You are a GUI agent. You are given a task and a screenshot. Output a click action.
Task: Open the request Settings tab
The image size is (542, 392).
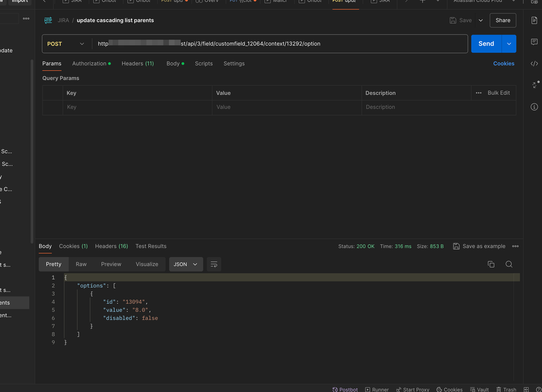click(234, 64)
